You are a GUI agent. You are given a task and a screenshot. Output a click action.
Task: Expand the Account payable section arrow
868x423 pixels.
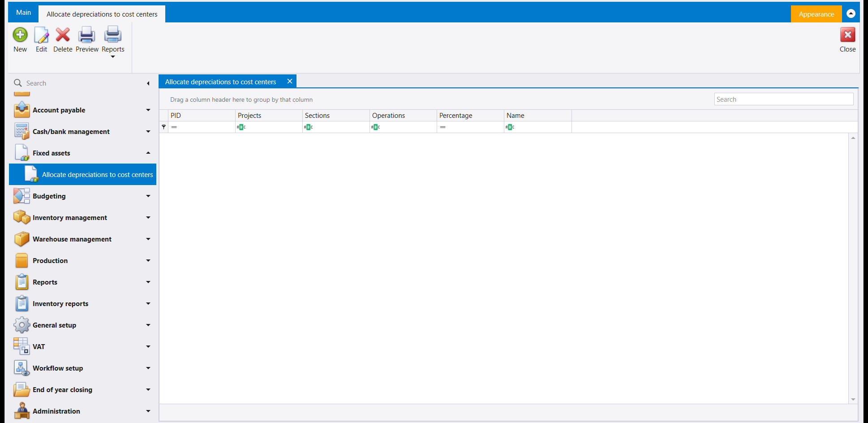(x=148, y=110)
